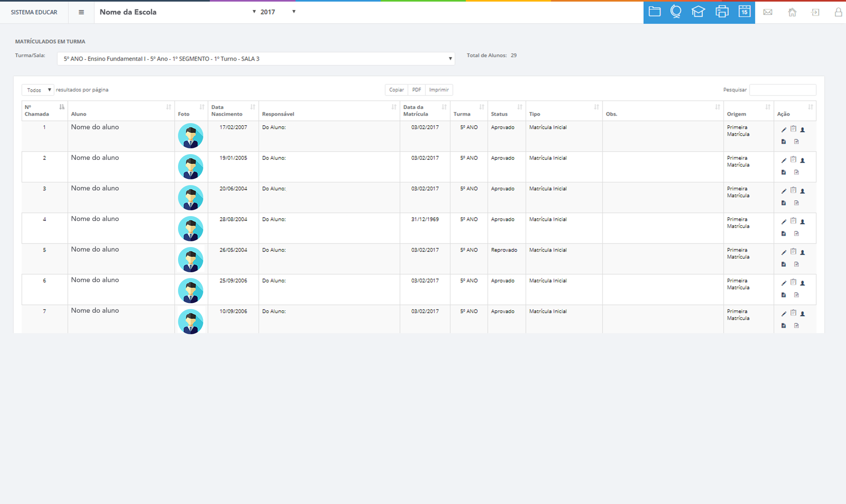This screenshot has height=504, width=846.
Task: Click photo avatar of student 6
Action: tap(190, 290)
